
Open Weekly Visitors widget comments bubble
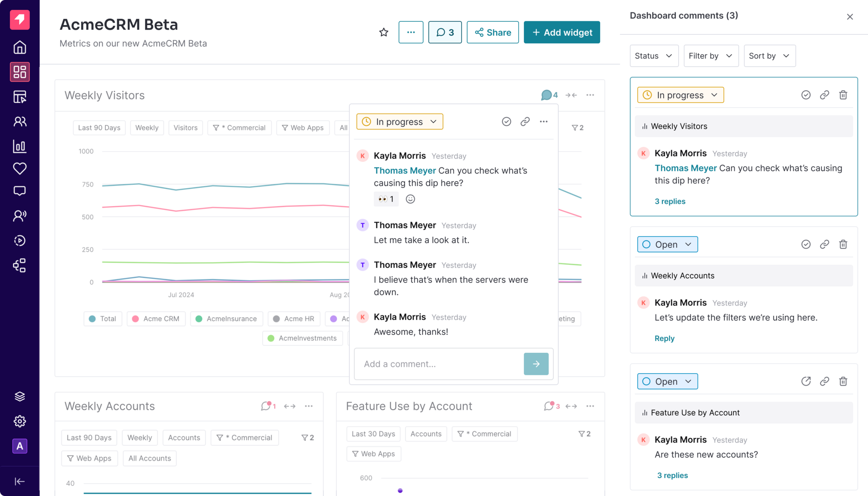tap(549, 95)
